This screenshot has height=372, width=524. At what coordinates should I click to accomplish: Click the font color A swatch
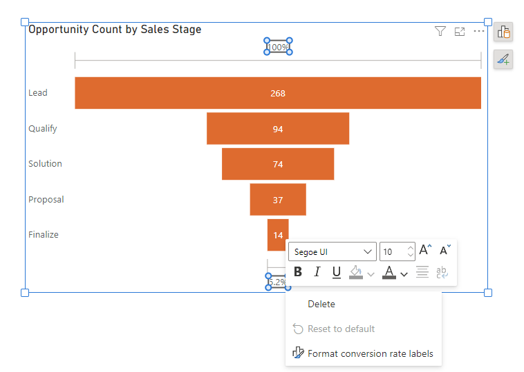pyautogui.click(x=389, y=272)
